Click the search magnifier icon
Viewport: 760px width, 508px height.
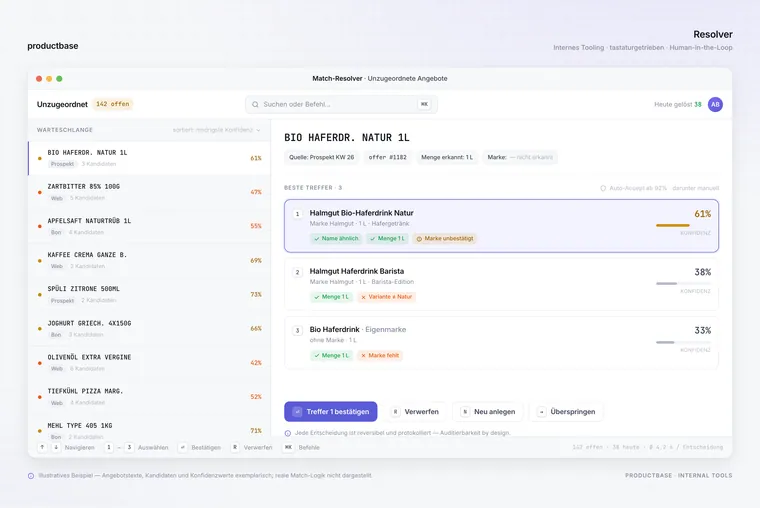pos(255,104)
